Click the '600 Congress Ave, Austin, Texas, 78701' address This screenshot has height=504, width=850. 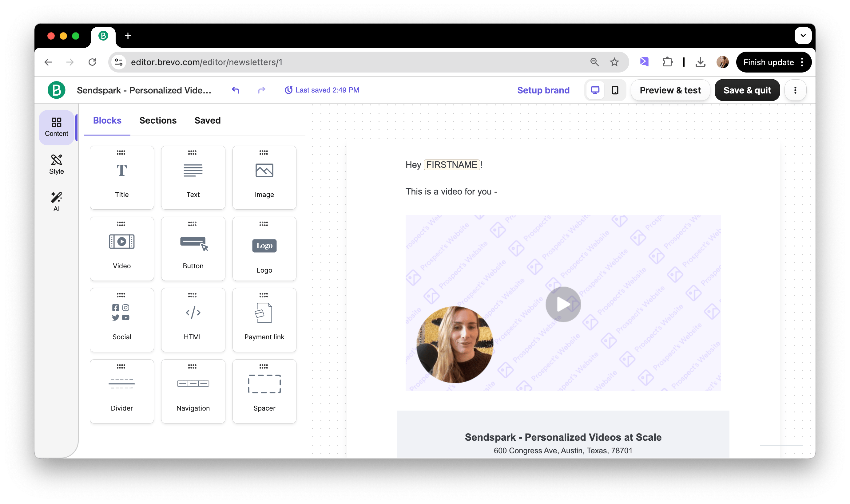(x=563, y=450)
